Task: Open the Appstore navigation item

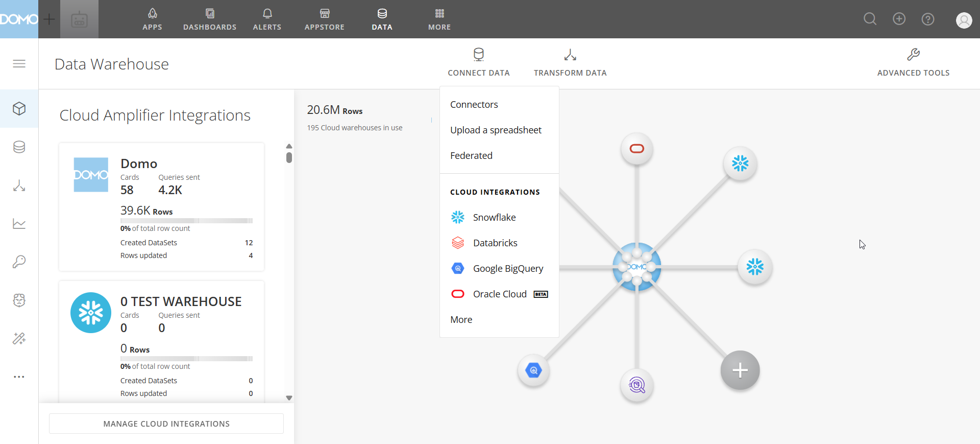Action: tap(325, 19)
